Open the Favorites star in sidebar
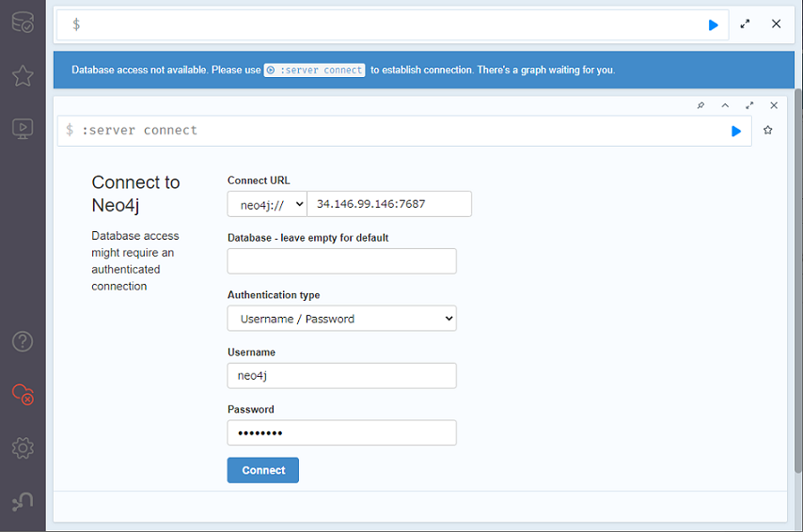Image resolution: width=803 pixels, height=532 pixels. 23,76
